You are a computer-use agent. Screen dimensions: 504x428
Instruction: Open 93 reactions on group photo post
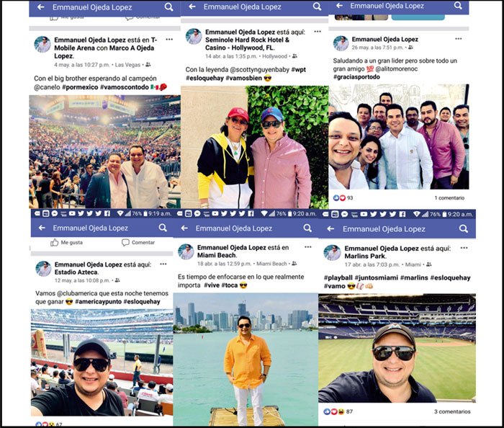click(343, 197)
